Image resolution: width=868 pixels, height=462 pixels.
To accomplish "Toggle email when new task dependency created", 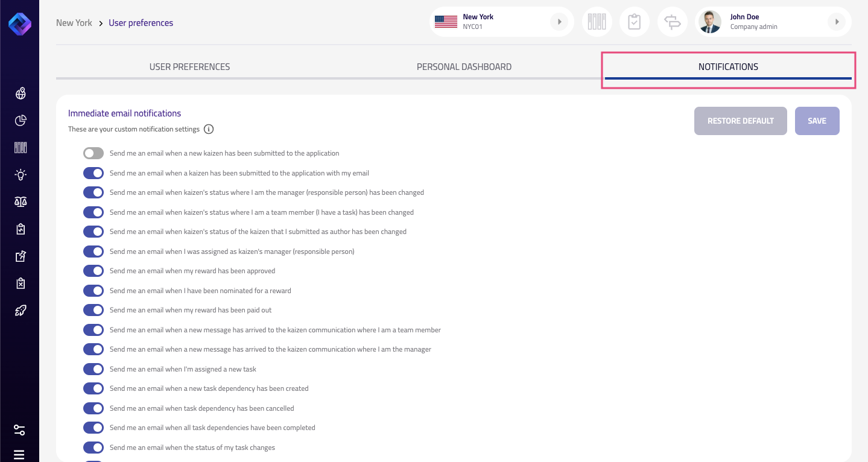I will coord(93,388).
